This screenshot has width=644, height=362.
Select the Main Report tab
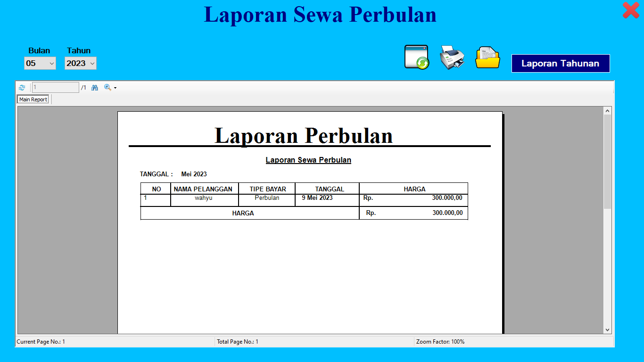(x=33, y=99)
